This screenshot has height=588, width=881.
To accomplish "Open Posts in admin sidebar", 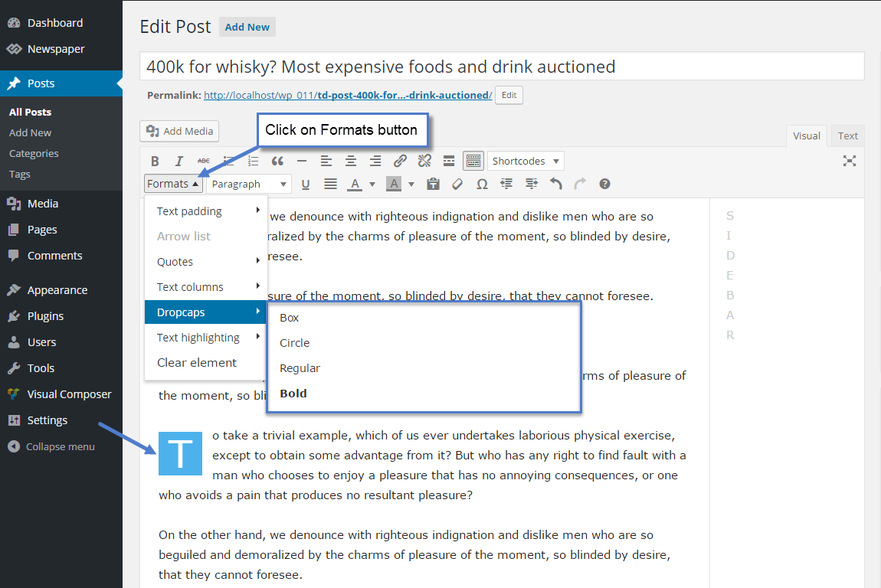I will point(61,83).
